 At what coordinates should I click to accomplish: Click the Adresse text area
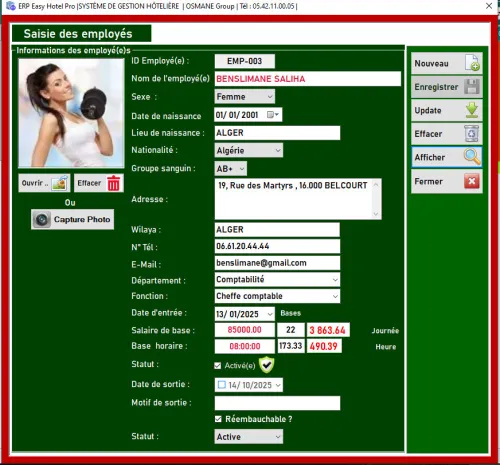click(x=298, y=199)
